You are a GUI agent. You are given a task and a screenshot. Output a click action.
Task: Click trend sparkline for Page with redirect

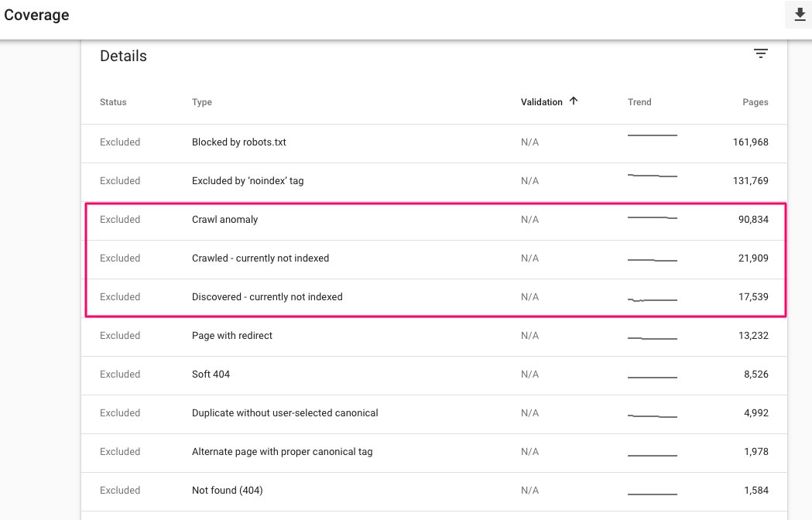pos(652,339)
